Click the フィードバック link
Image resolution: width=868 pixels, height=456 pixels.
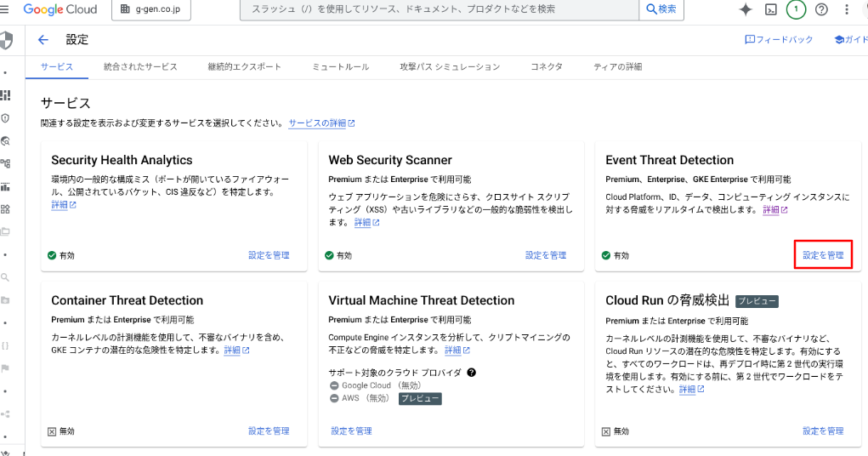point(779,40)
